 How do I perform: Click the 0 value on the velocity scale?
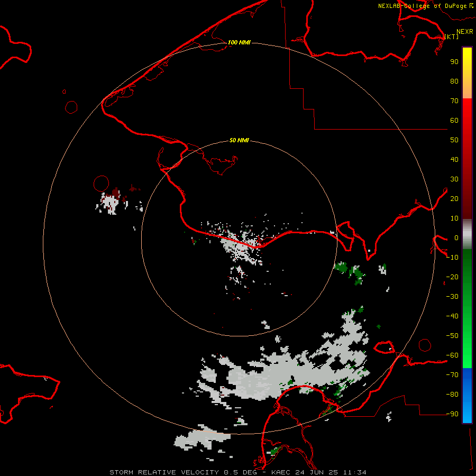click(456, 238)
